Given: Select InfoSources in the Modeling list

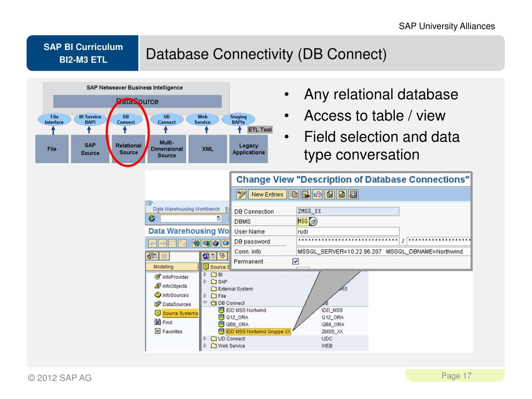Looking at the screenshot, I should (x=176, y=295).
